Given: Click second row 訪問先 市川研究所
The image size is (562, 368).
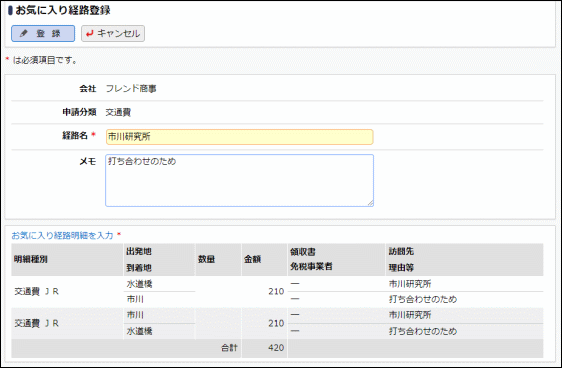Looking at the screenshot, I should [410, 315].
